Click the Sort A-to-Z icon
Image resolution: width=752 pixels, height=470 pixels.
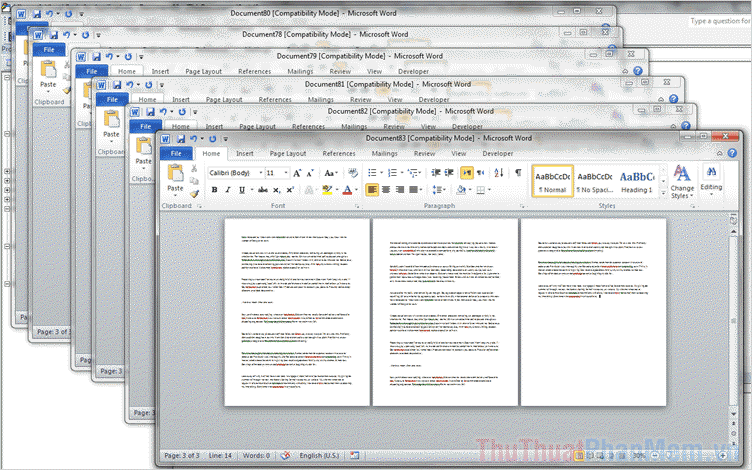499,173
